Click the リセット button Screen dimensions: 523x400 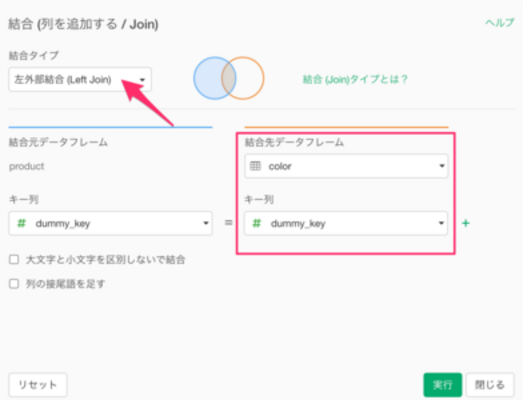[38, 385]
